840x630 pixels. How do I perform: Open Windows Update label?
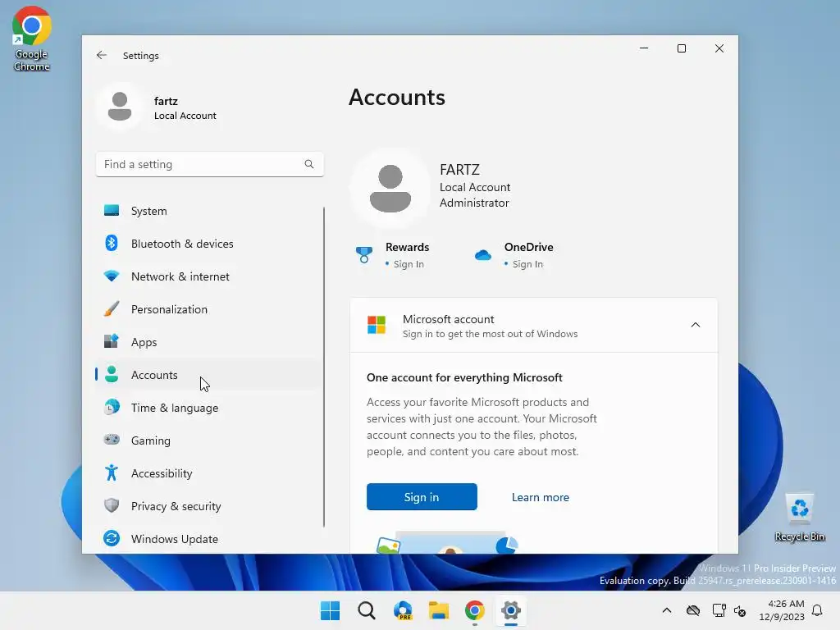(175, 539)
